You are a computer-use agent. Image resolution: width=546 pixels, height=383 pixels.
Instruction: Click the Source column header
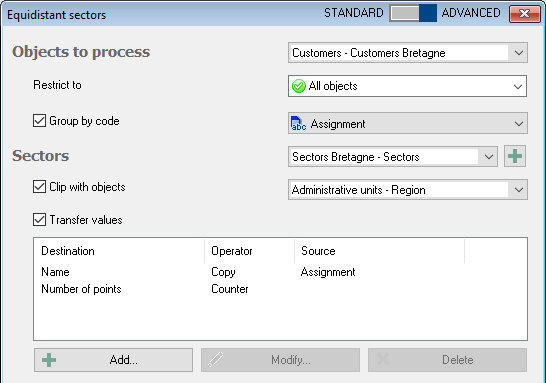click(379, 251)
